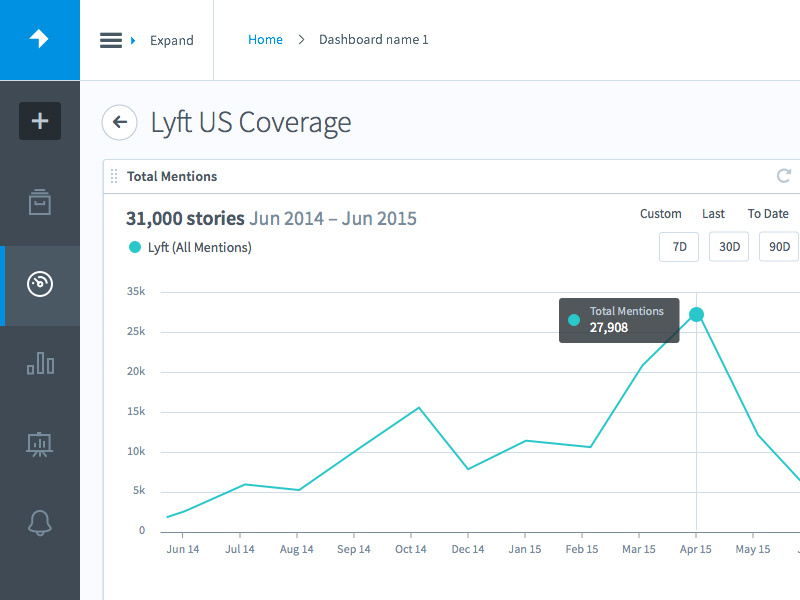This screenshot has width=800, height=600.
Task: Switch to the Last tab
Action: (x=713, y=213)
